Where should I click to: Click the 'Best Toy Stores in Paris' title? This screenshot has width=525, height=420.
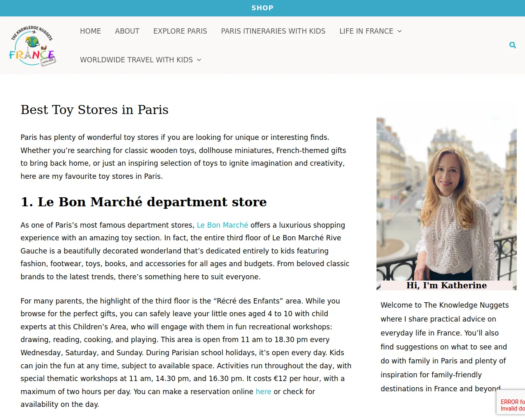point(94,110)
